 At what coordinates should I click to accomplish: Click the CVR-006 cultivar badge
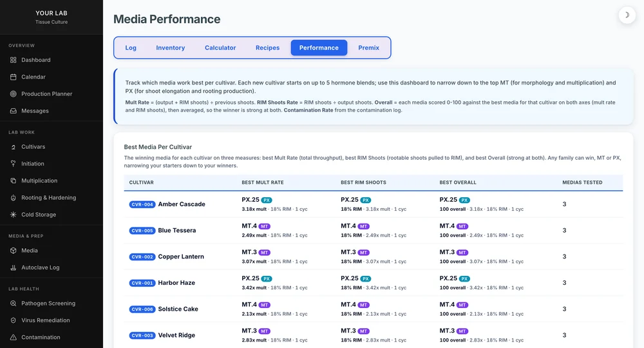[142, 309]
